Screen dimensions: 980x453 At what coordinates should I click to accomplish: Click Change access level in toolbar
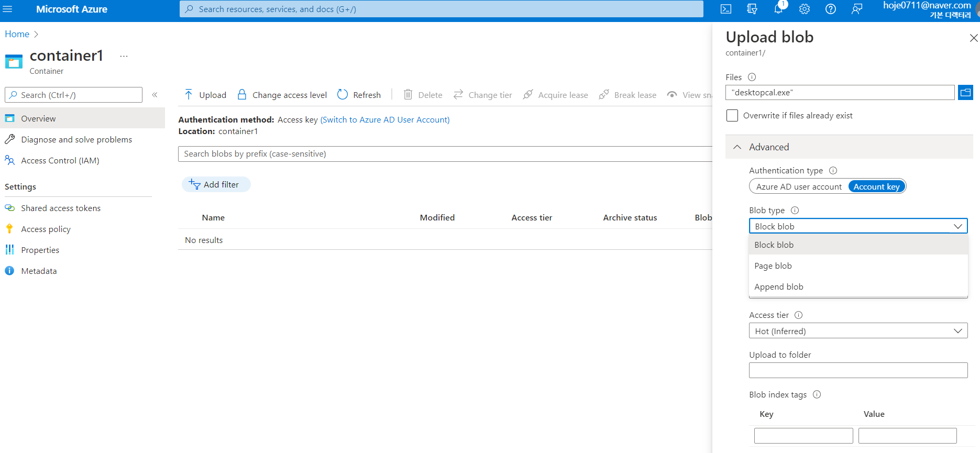[x=282, y=95]
